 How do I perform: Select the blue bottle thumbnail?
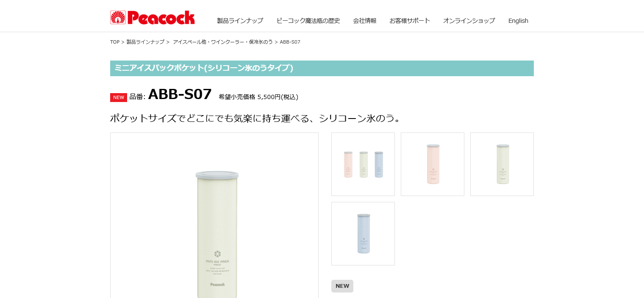(x=363, y=234)
